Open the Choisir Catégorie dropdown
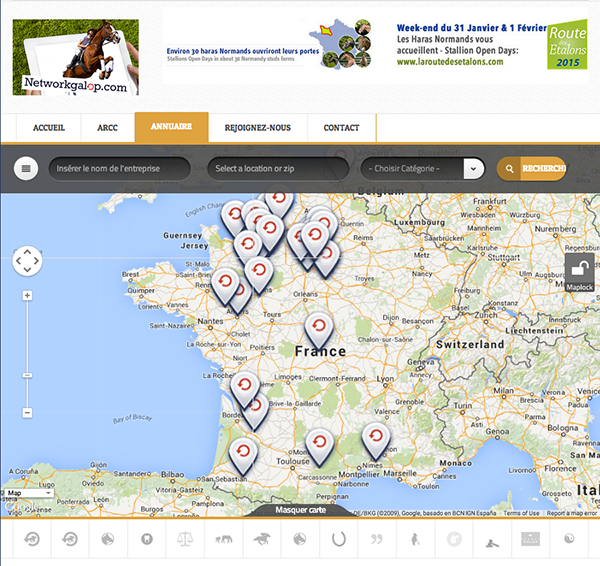Image resolution: width=600 pixels, height=566 pixels. pos(422,168)
